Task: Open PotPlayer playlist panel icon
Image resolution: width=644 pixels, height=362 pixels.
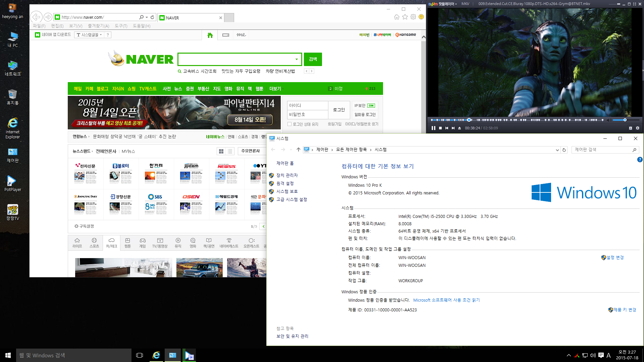Action: pos(631,128)
